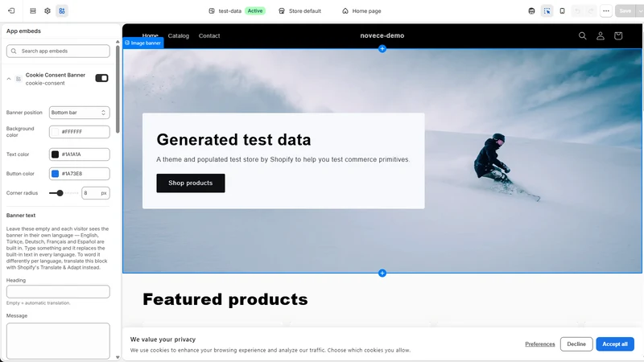Select the App embeds icon
The width and height of the screenshot is (644, 362).
pyautogui.click(x=62, y=10)
